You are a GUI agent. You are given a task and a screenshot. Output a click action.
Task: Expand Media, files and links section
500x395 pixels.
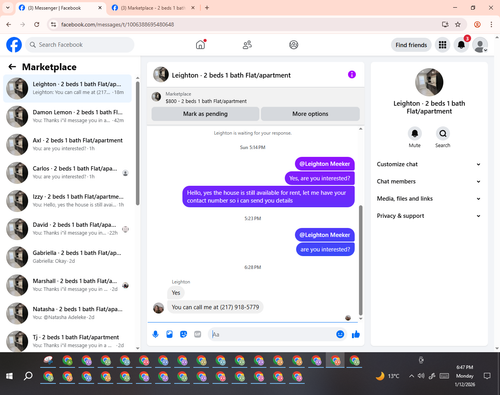429,199
